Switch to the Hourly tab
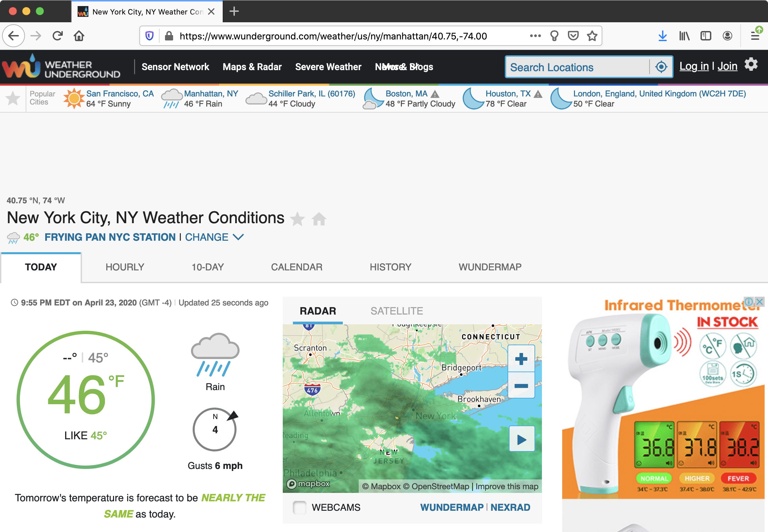Screen dimensions: 768x532 pyautogui.click(x=125, y=267)
